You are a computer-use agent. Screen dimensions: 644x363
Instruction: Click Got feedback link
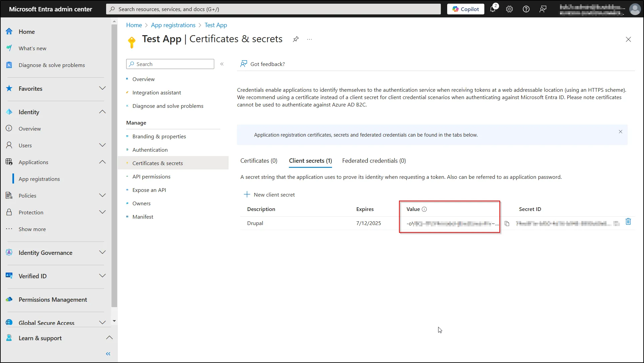point(267,64)
